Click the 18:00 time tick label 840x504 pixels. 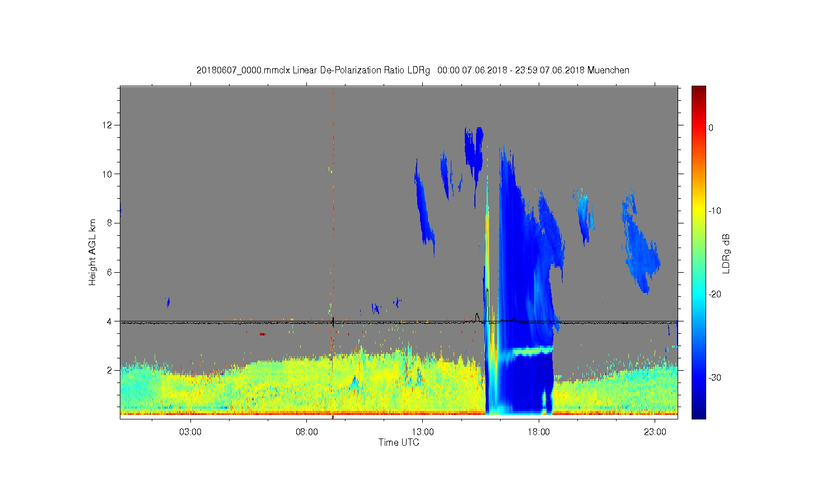click(x=539, y=432)
